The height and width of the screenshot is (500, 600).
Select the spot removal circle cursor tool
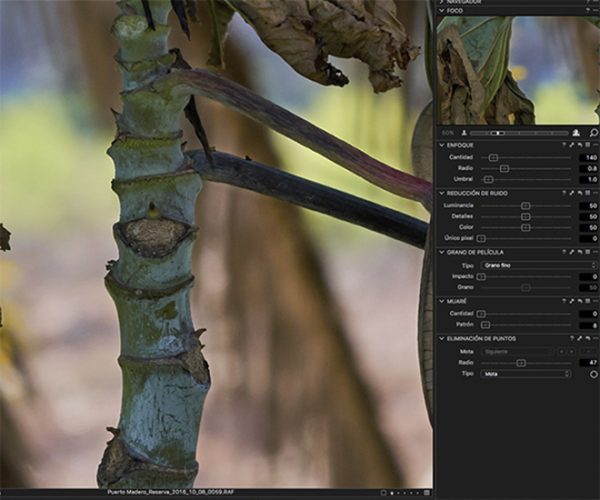(594, 374)
